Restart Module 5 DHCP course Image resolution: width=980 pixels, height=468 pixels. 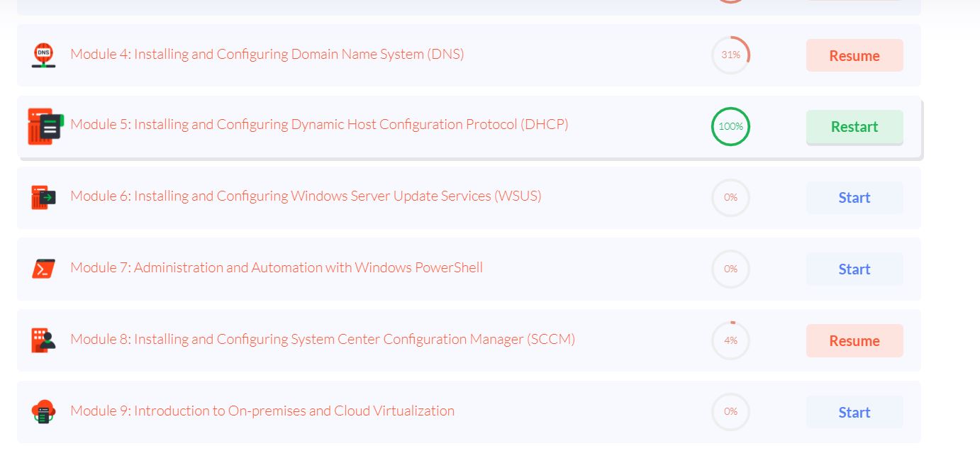pos(854,127)
